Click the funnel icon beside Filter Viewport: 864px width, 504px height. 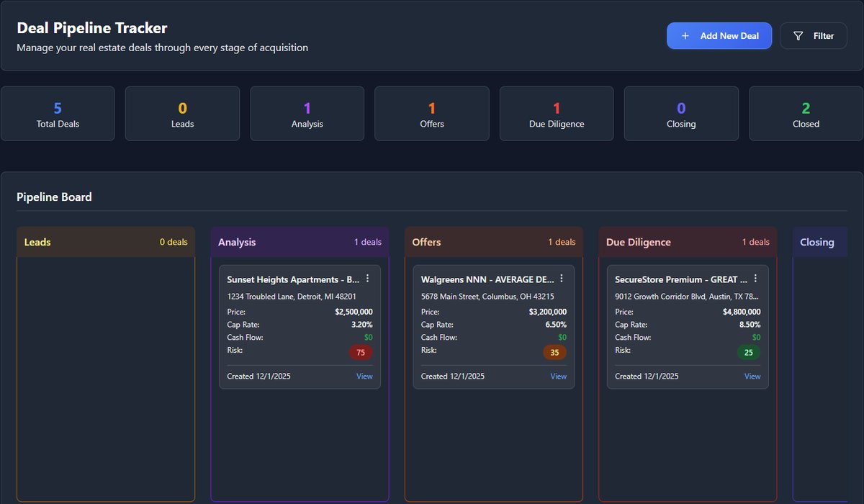click(x=798, y=36)
